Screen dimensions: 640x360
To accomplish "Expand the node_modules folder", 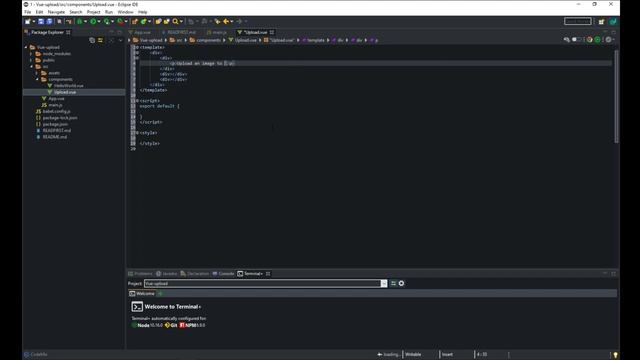I will point(31,54).
